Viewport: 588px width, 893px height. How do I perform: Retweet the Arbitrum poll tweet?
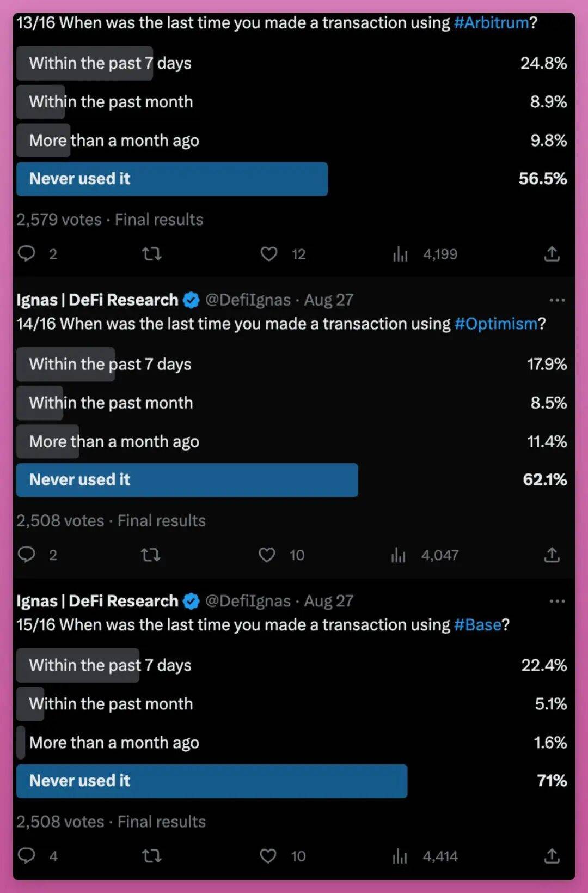coord(151,254)
